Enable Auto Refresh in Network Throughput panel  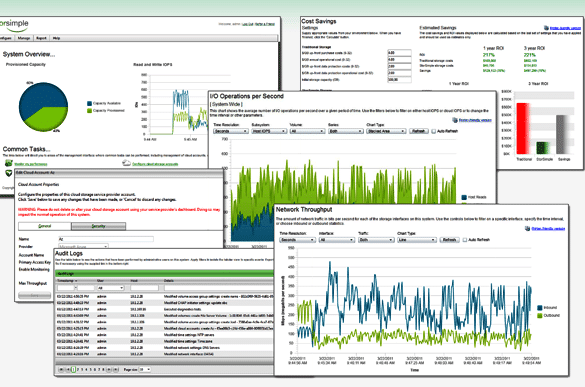pyautogui.click(x=465, y=240)
